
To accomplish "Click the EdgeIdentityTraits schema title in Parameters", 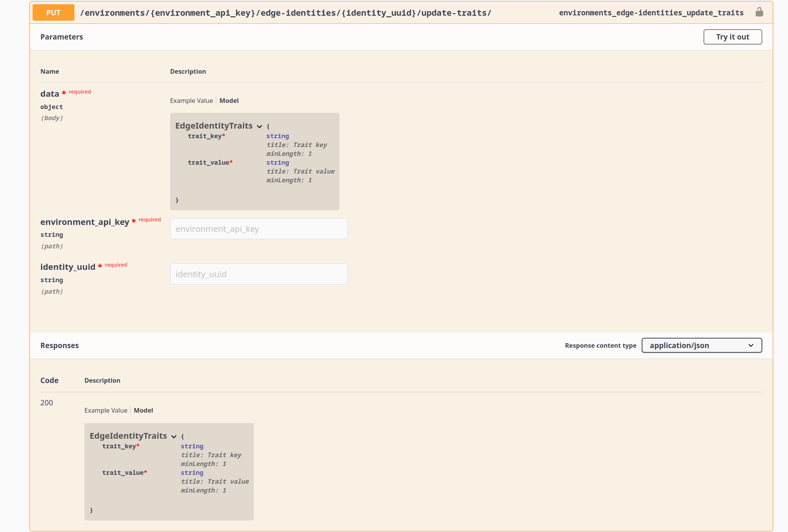I will [x=214, y=126].
